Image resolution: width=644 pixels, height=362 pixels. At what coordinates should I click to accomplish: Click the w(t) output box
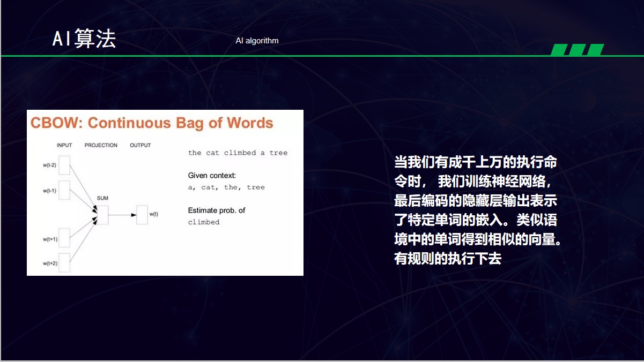[x=142, y=214]
